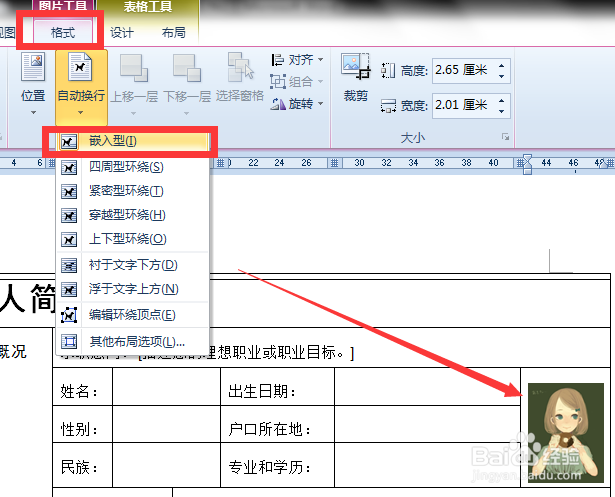
Task: Choose 紧密型环绕(T) tight wrap option
Action: tap(133, 191)
